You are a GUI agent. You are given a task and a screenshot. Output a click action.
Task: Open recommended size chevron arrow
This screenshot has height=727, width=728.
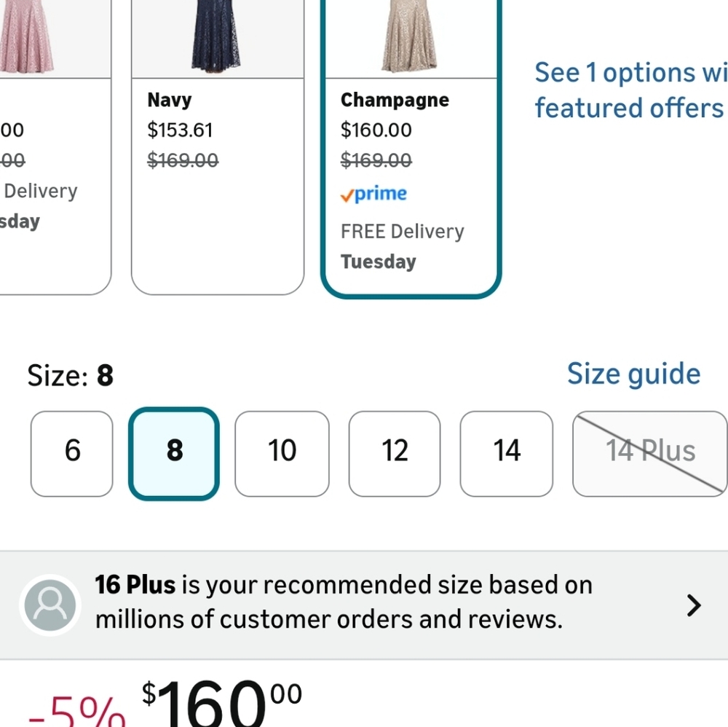[x=694, y=605]
